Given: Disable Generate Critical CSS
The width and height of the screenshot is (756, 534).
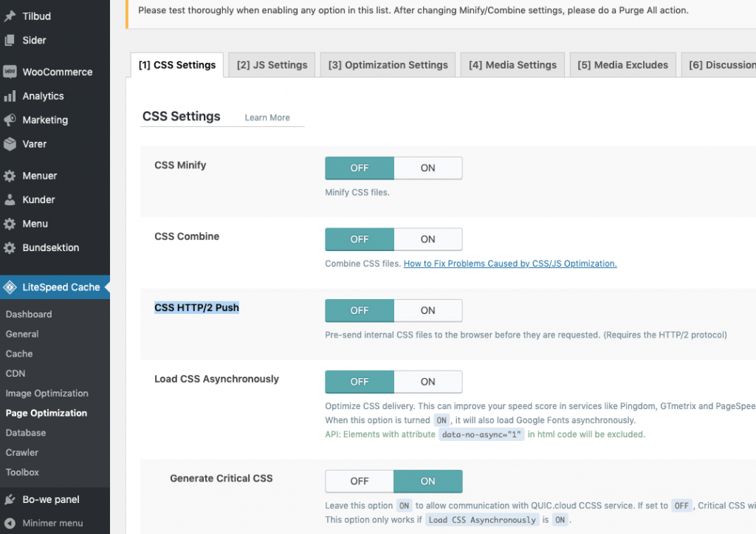Looking at the screenshot, I should 359,481.
